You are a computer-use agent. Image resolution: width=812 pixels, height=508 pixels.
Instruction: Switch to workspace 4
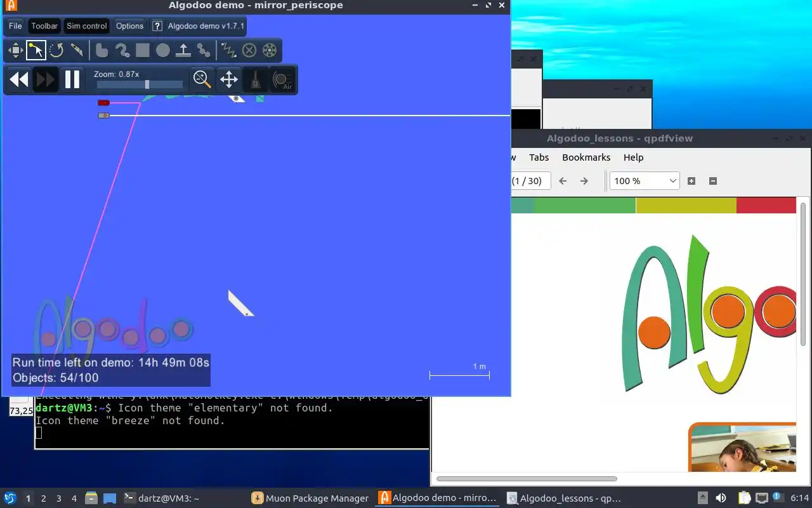coord(74,498)
